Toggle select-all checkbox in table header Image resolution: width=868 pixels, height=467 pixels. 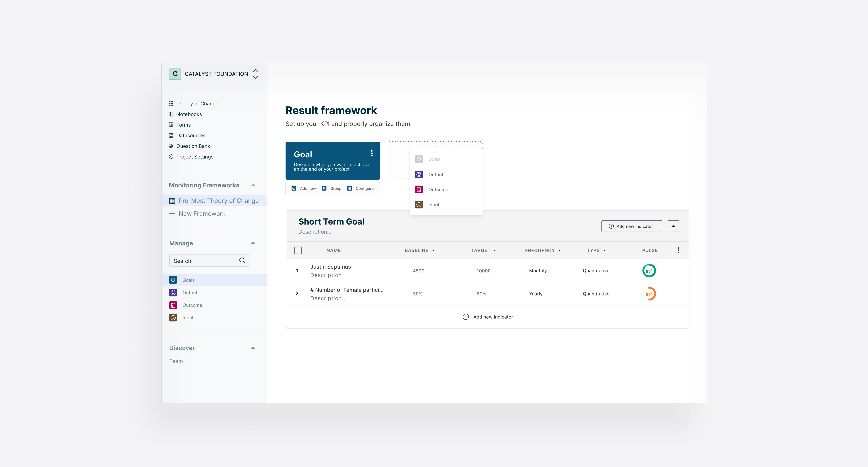pos(298,250)
